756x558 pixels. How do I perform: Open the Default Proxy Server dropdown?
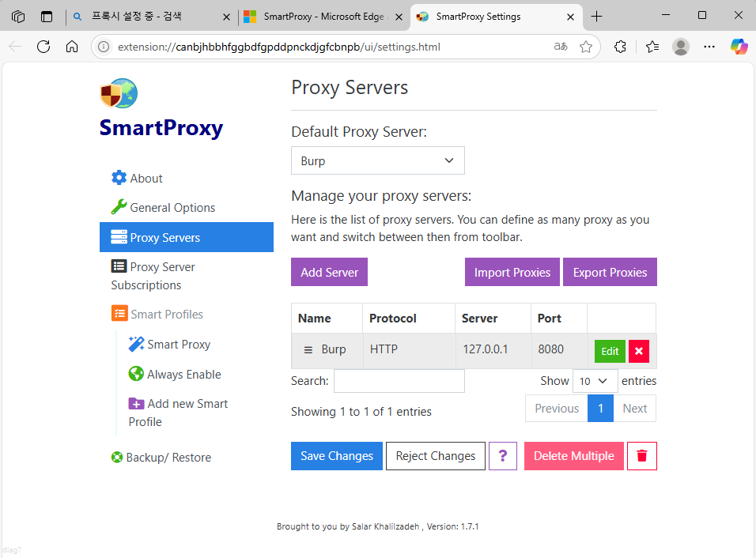coord(377,160)
